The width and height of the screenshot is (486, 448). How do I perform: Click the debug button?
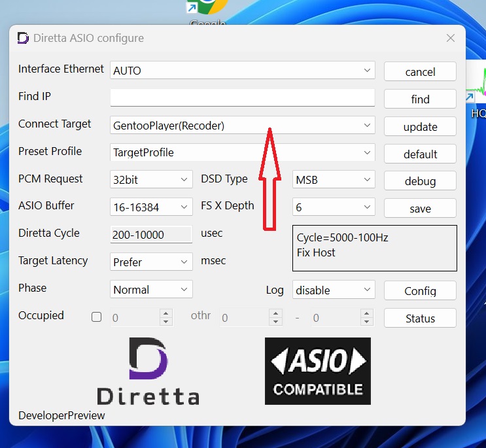point(420,181)
